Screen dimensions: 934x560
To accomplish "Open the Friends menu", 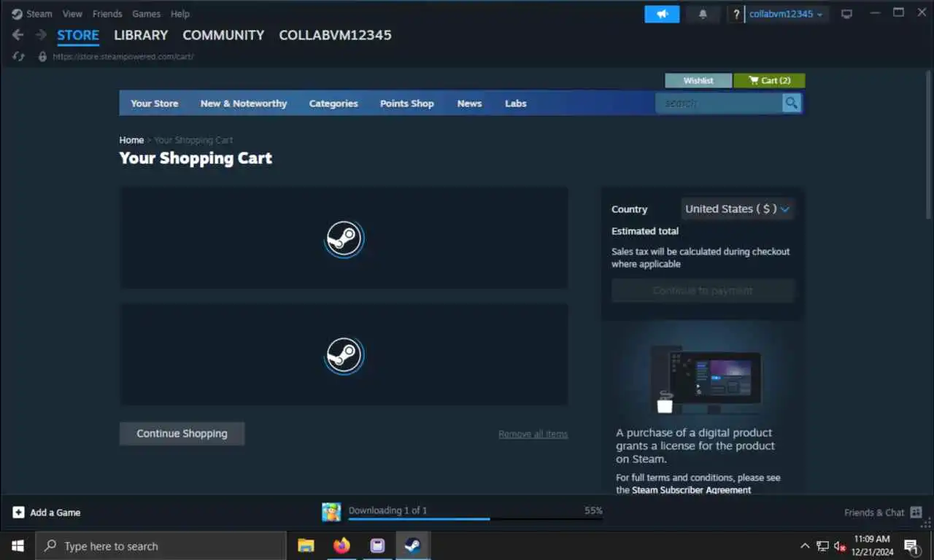I will click(x=107, y=14).
